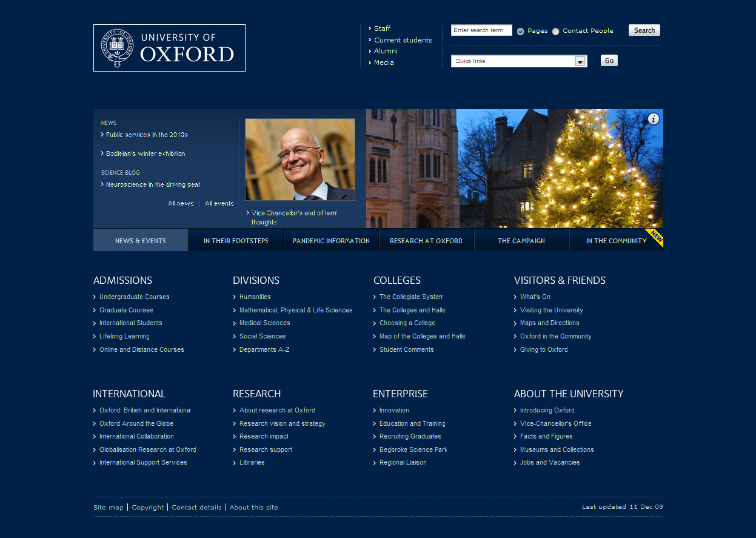This screenshot has width=756, height=538.
Task: Switch to In the Community tab
Action: (617, 240)
